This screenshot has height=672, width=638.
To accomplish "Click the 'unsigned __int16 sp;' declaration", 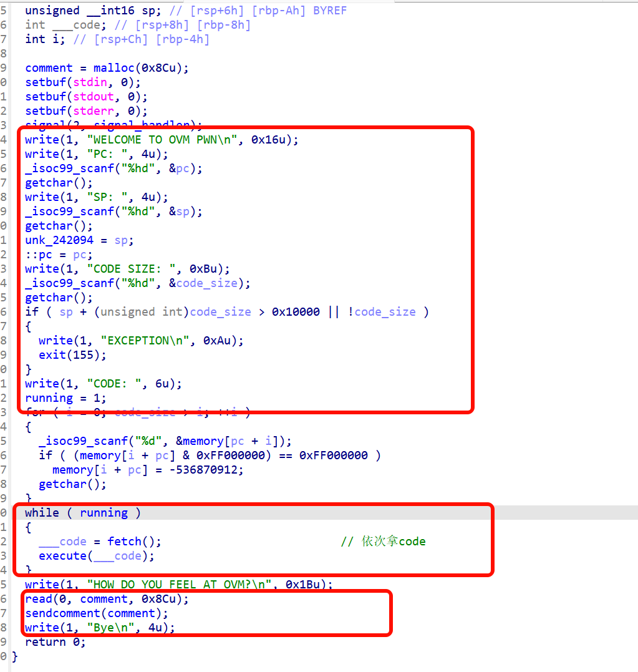I will (x=93, y=10).
